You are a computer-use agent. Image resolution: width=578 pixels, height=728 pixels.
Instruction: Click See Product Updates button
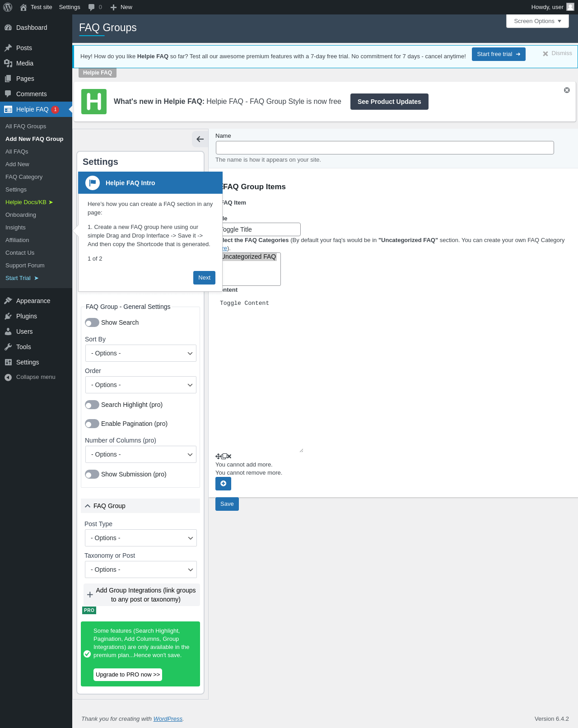(389, 102)
